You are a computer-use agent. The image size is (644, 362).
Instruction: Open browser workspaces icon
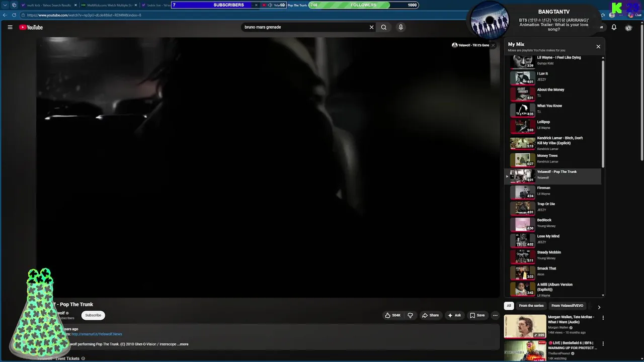tap(14, 5)
